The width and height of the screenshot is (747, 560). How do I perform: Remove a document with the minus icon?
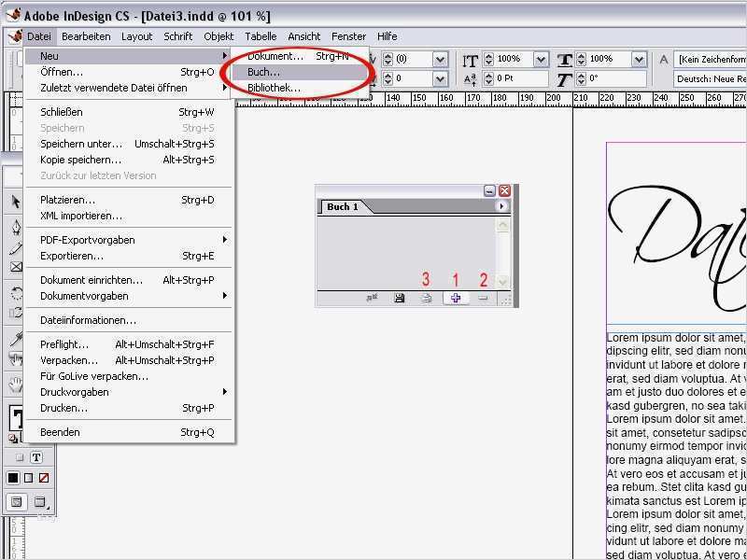point(483,297)
